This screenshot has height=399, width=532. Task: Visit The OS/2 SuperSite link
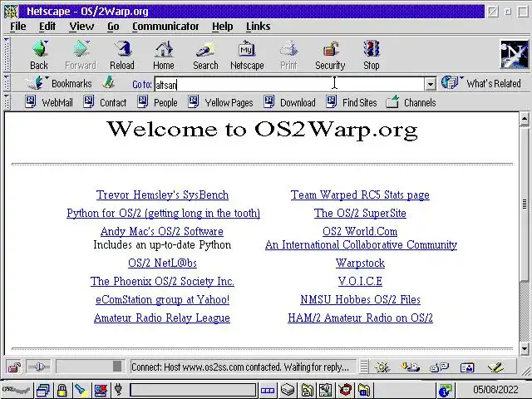tap(360, 214)
